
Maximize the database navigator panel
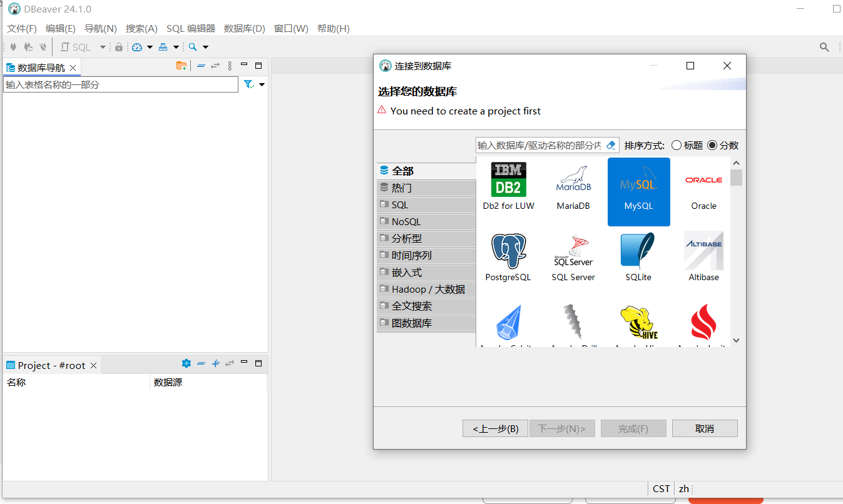[x=258, y=65]
